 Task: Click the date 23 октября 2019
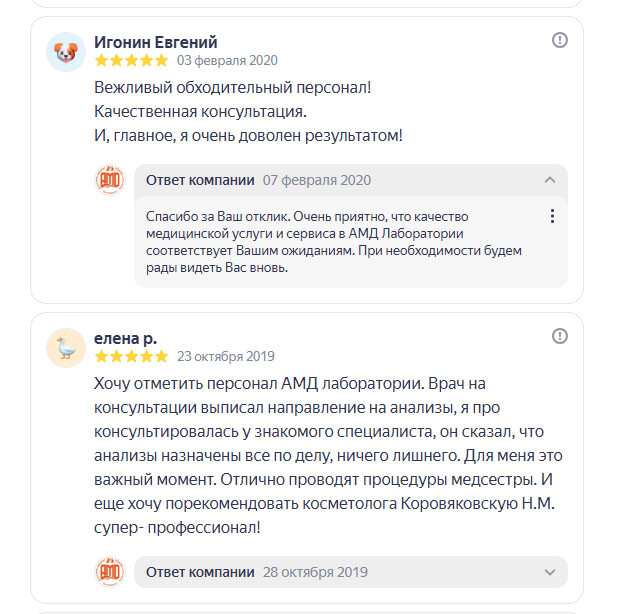click(x=225, y=355)
